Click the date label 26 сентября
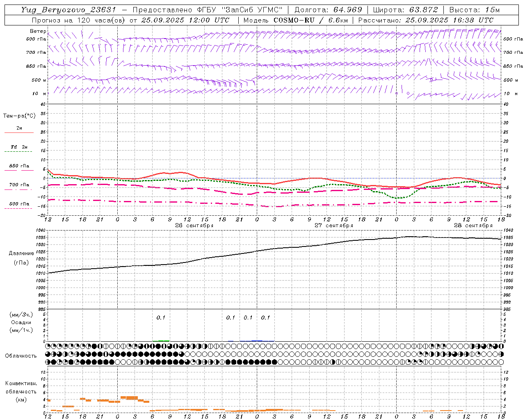The image size is (525, 420). coord(194,225)
